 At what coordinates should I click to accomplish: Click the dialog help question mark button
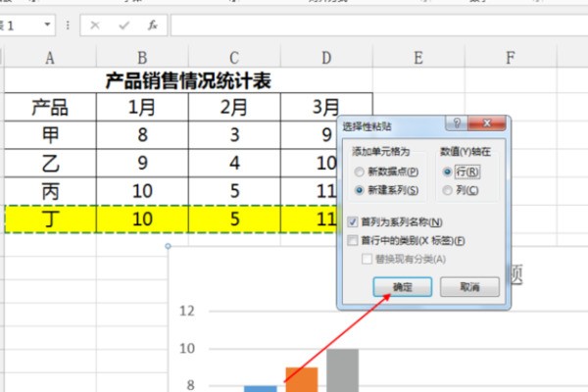(459, 125)
